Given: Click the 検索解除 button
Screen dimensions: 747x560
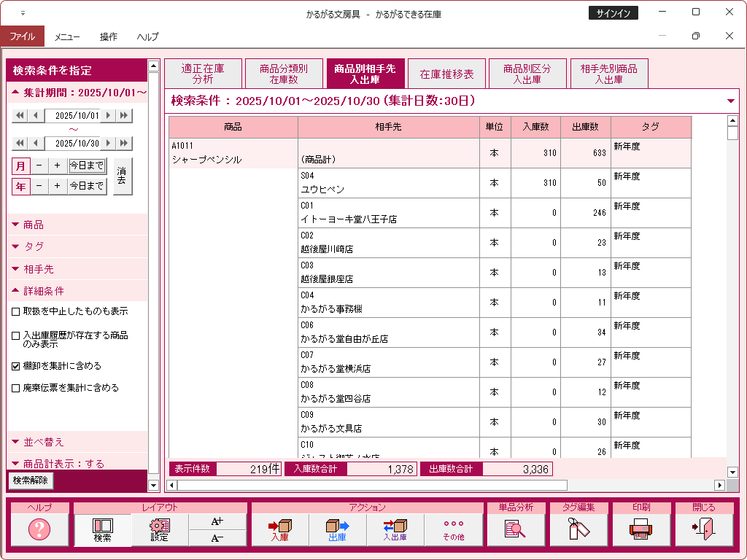Looking at the screenshot, I should pos(30,480).
